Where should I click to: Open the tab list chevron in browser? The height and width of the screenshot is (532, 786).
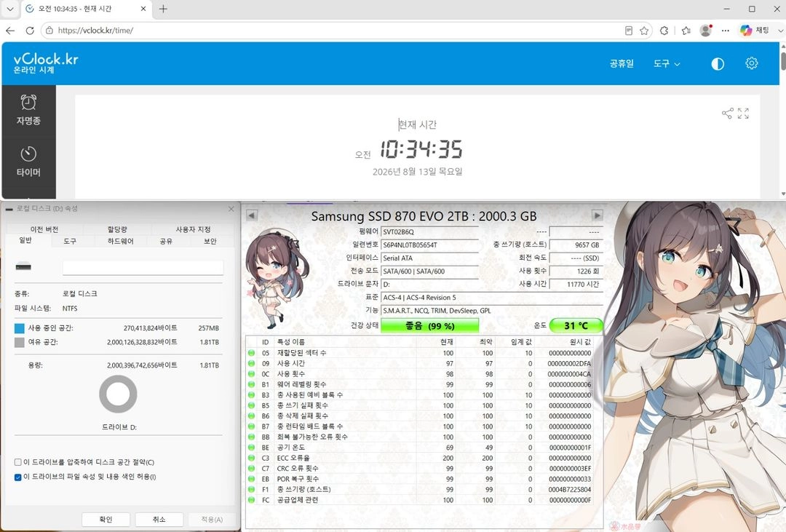coord(10,9)
